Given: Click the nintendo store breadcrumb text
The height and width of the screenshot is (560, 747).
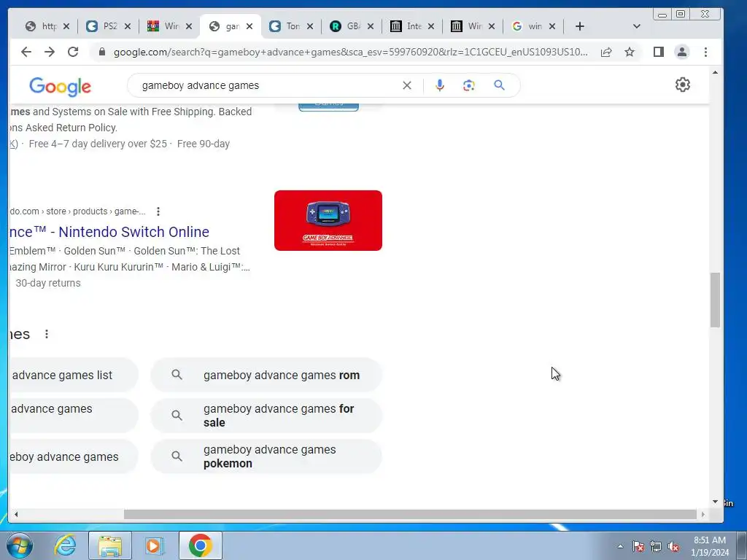Looking at the screenshot, I should point(77,211).
